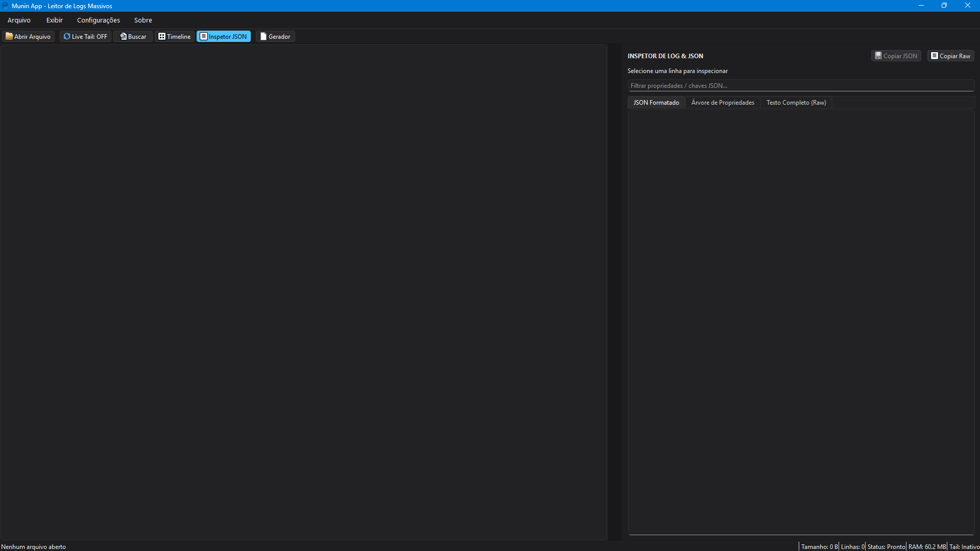This screenshot has width=980, height=551.
Task: Open the Exibir menu
Action: [x=55, y=20]
